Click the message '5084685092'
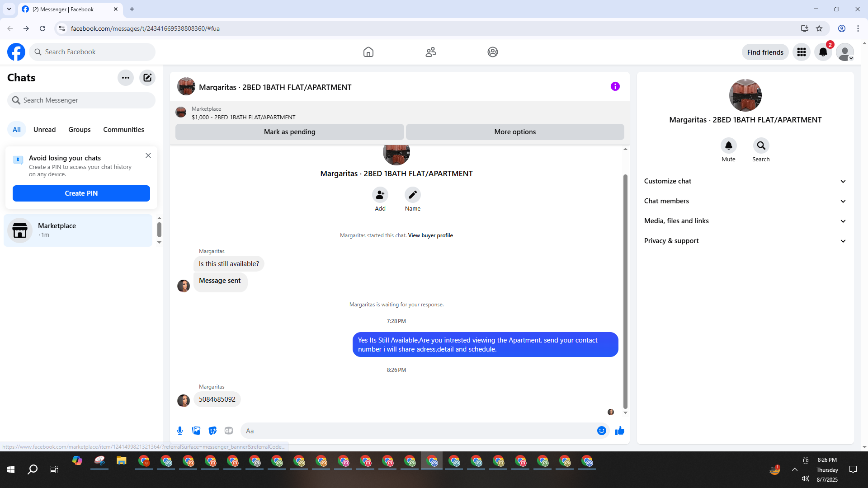The width and height of the screenshot is (868, 488). (x=217, y=399)
